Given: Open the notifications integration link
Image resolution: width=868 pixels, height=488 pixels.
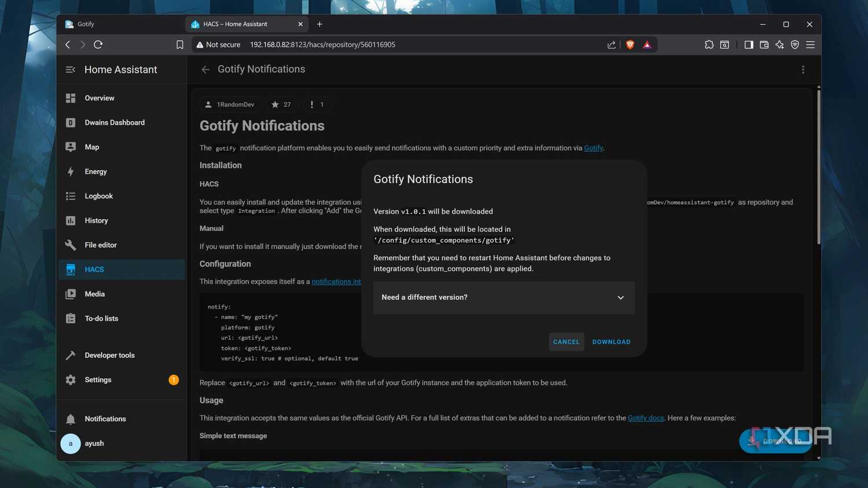Looking at the screenshot, I should tap(336, 282).
